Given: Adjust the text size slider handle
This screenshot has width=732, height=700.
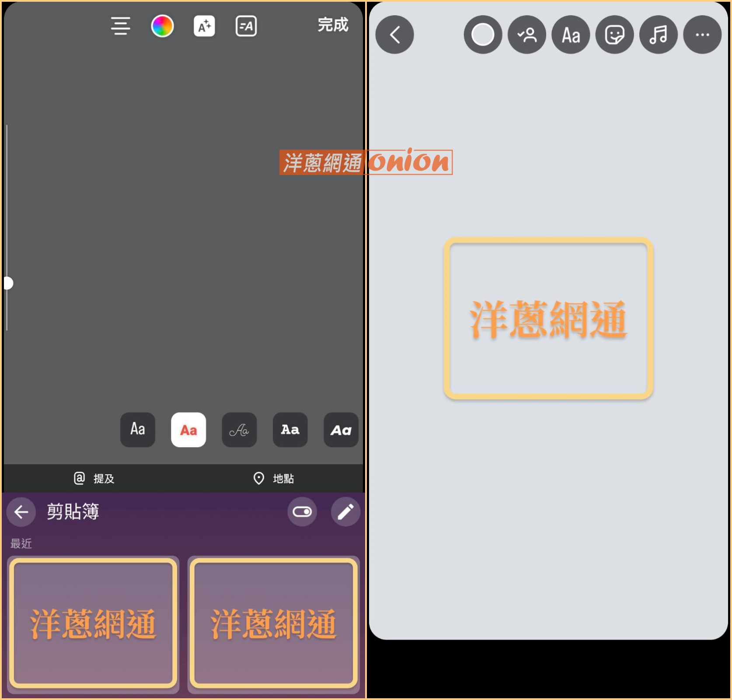Looking at the screenshot, I should [x=8, y=283].
